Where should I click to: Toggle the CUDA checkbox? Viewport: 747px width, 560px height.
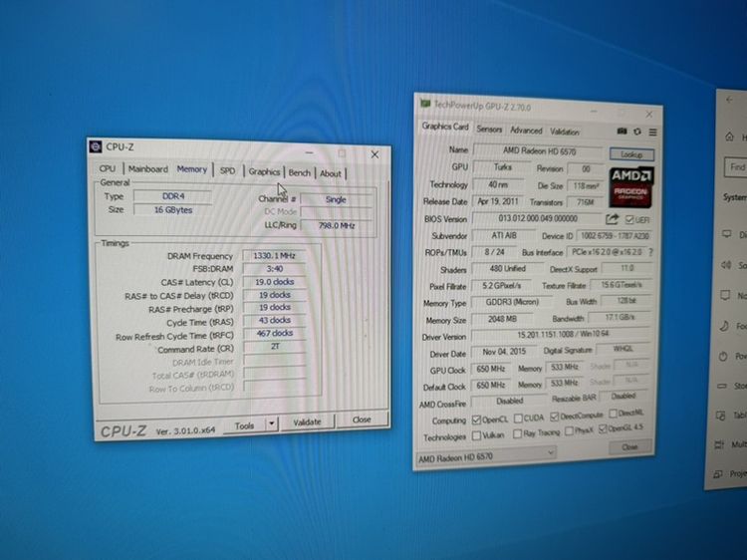click(x=518, y=419)
